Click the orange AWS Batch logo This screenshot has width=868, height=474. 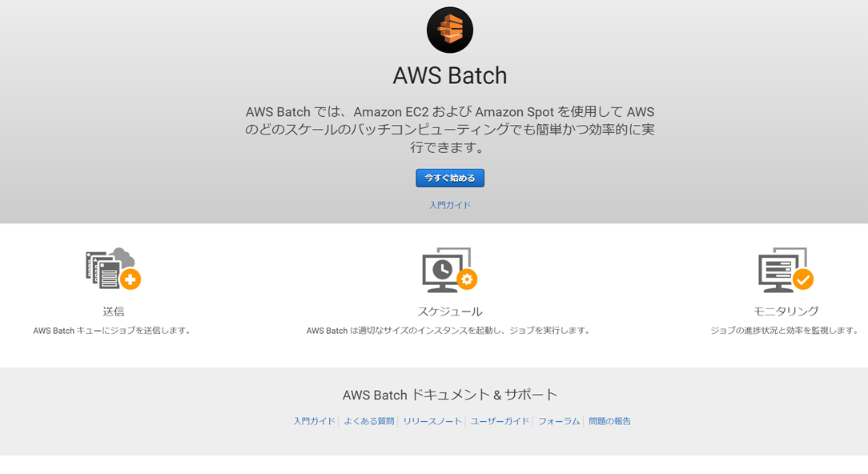[x=449, y=30]
